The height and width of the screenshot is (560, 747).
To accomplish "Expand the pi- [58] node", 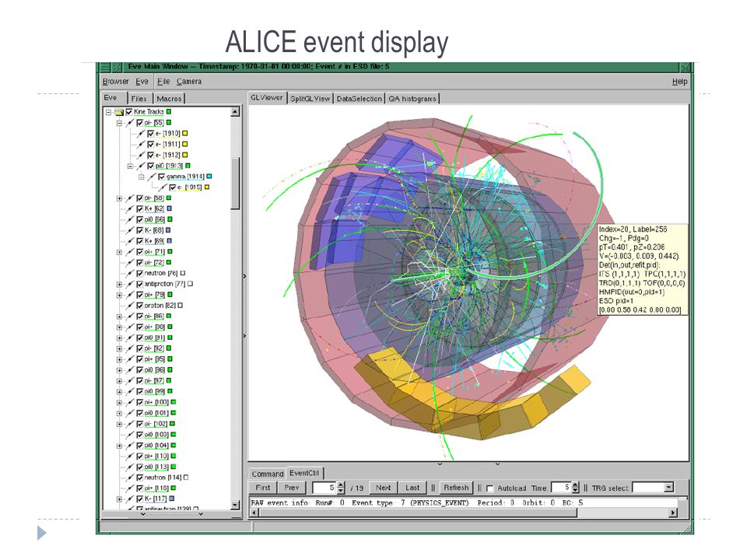I will 119,198.
